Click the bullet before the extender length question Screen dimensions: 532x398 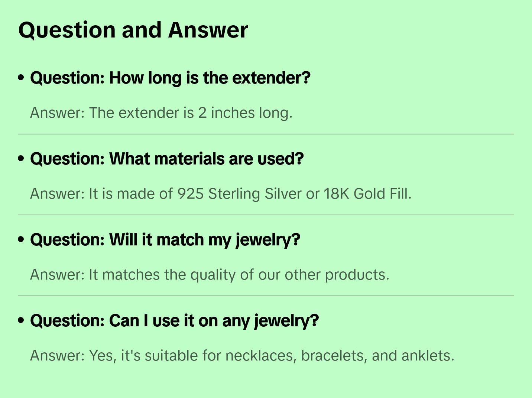point(21,78)
